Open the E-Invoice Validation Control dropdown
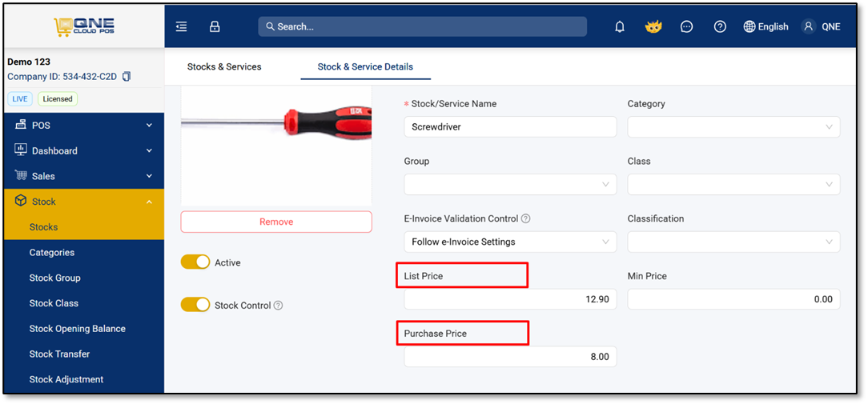This screenshot has height=404, width=868. point(510,242)
